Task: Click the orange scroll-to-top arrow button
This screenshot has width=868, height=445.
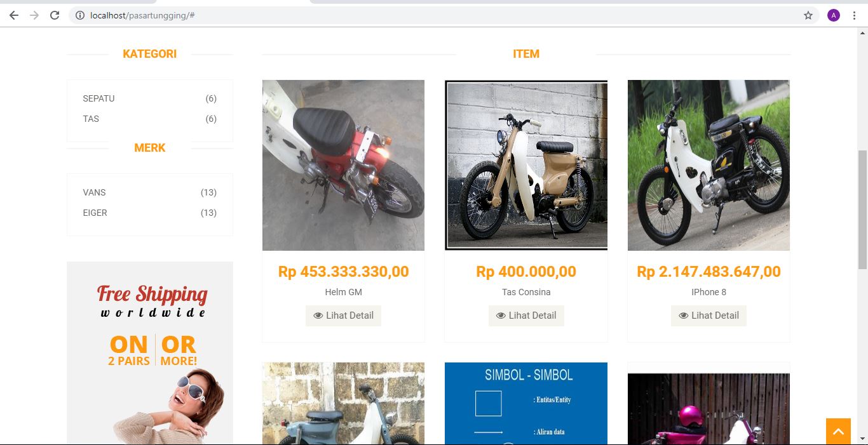Action: coord(838,432)
